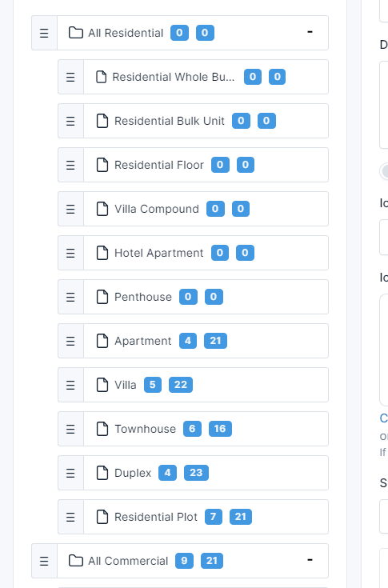Click the Residential Plot drag handle icon
This screenshot has height=588, width=388.
click(70, 517)
